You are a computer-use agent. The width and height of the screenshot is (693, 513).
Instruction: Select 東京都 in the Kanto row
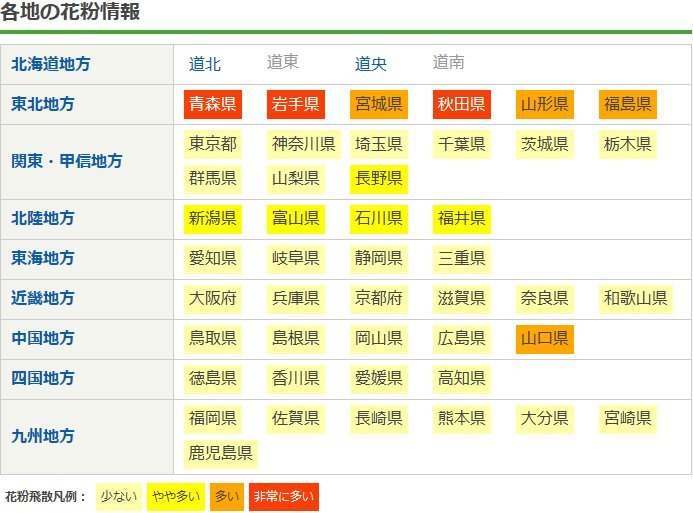212,144
